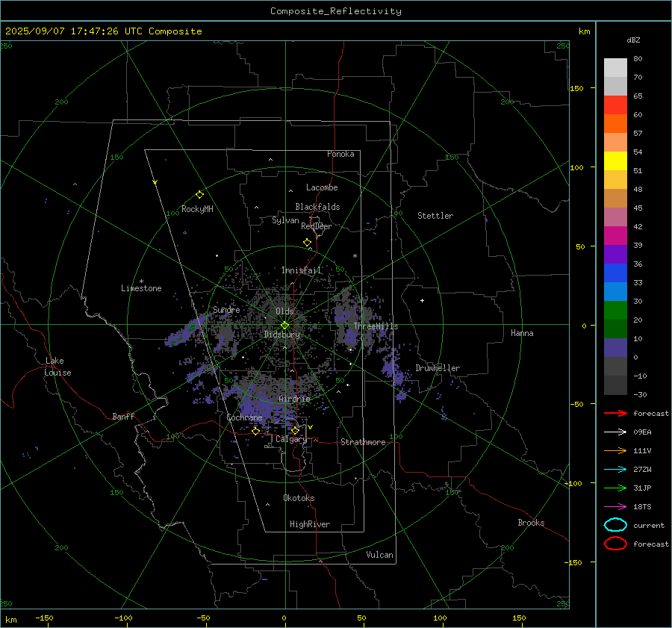Screen dimensions: 672x628
Task: Click the white plus marker west of Hanna
Action: point(422,300)
